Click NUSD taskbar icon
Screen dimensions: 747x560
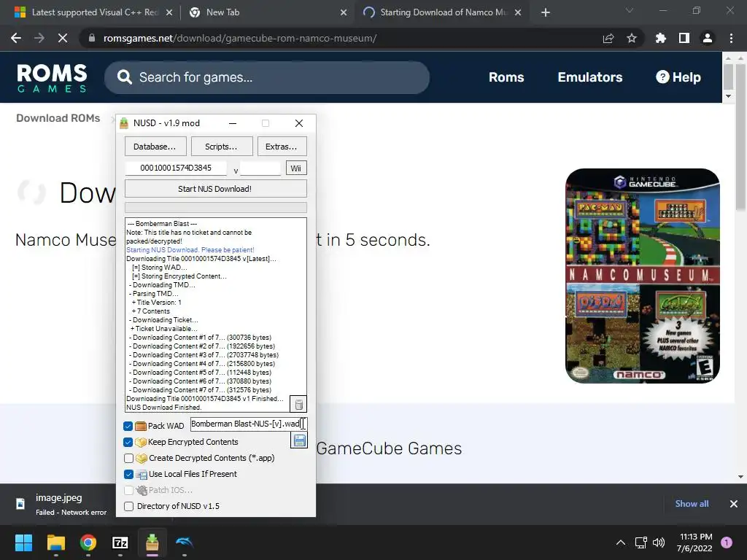[x=152, y=542]
